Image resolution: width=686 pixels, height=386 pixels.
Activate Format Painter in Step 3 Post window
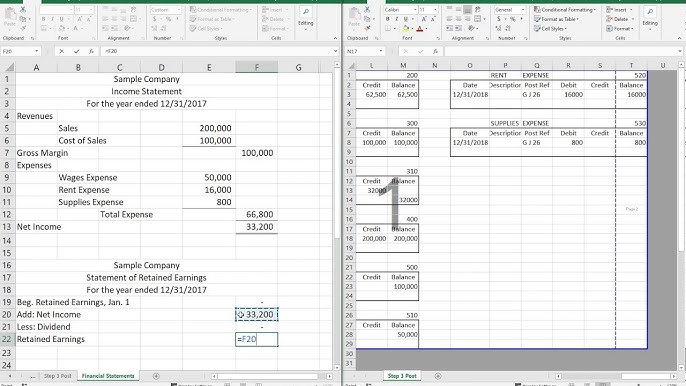pos(367,28)
